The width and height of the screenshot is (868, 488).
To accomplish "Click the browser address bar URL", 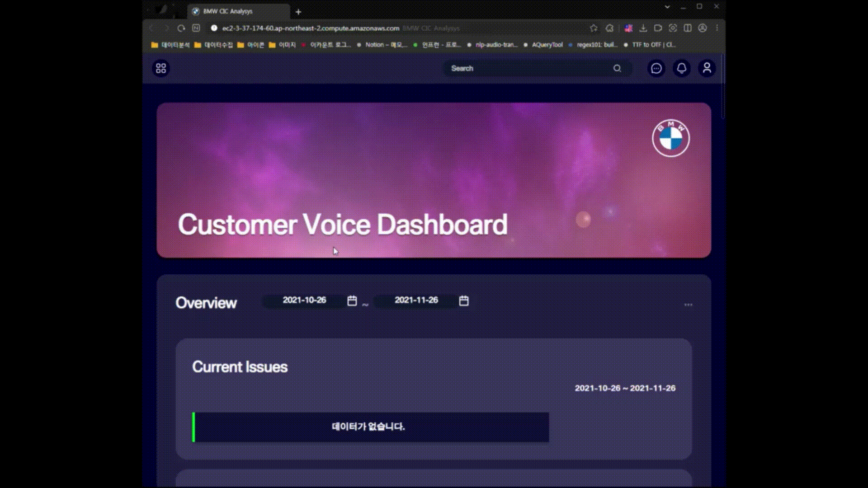I will tap(311, 28).
